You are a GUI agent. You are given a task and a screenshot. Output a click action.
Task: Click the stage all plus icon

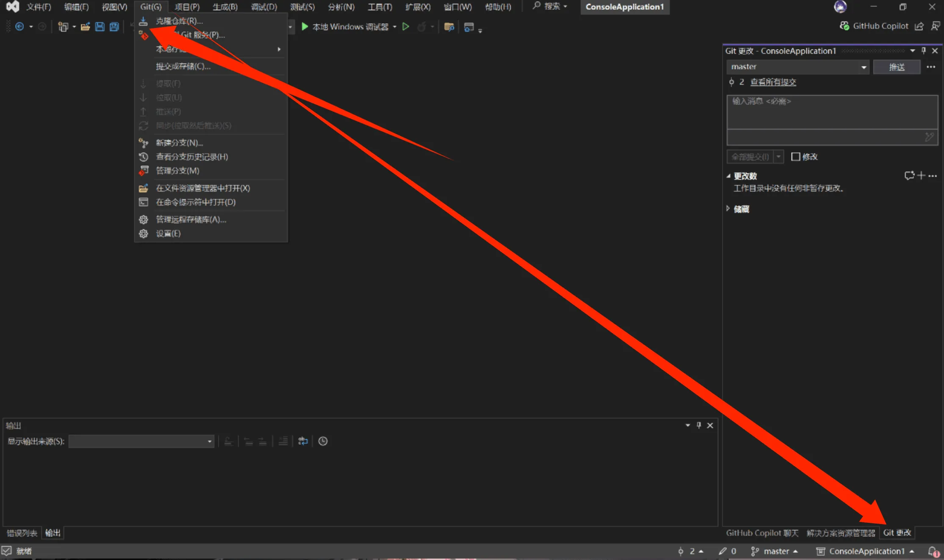click(x=921, y=176)
